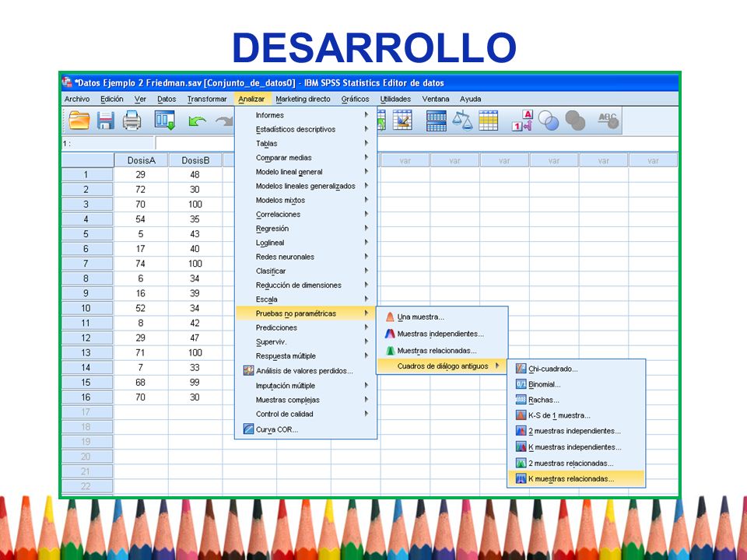Open a data file with folder icon
Viewport: 747px width, 560px height.
79,121
